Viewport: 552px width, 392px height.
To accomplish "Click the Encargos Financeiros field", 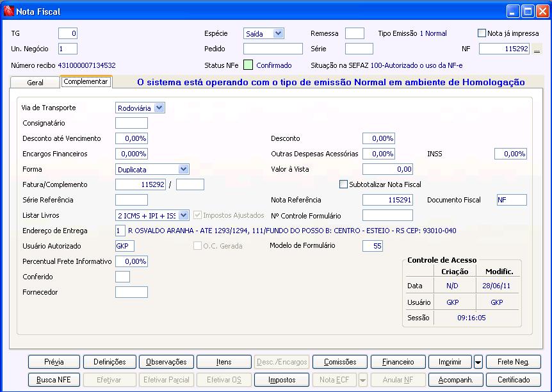I will [131, 154].
